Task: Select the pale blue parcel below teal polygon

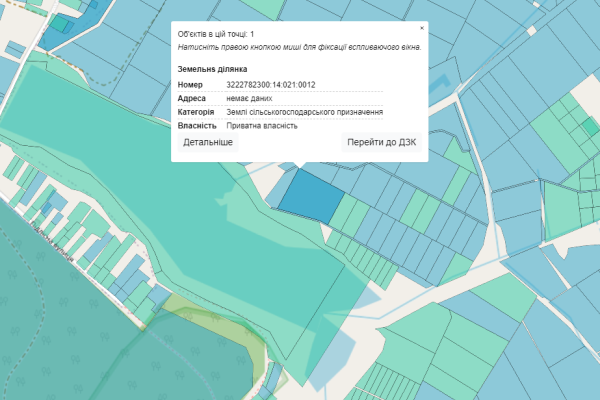Action: (x=338, y=345)
